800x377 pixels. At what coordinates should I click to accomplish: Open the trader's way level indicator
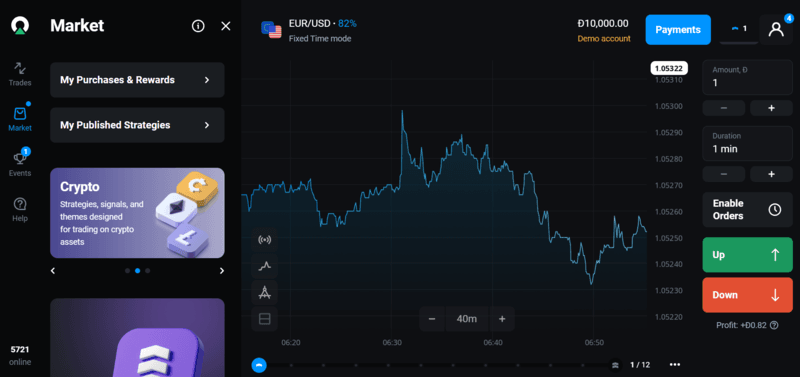click(x=739, y=29)
